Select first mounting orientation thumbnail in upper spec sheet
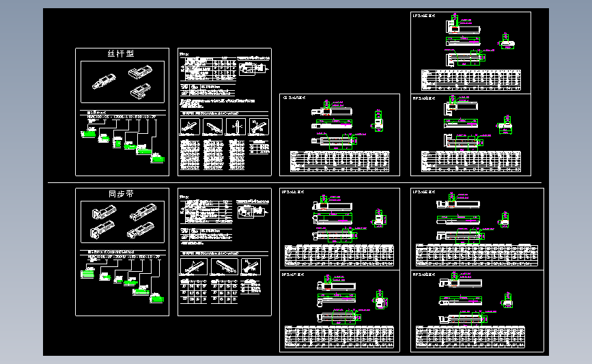Image resolution: width=592 pixels, height=364 pixels. pyautogui.click(x=190, y=126)
